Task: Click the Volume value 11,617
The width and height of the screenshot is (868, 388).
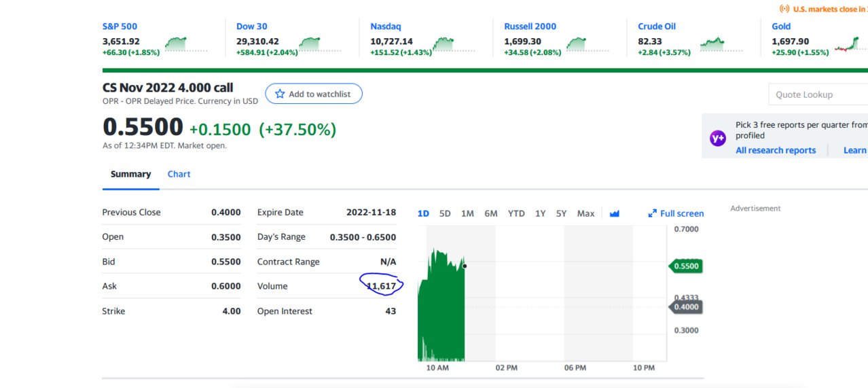Action: click(x=381, y=286)
